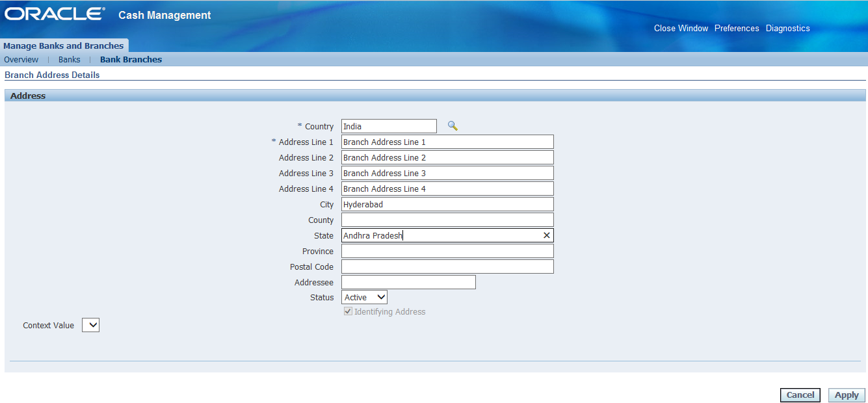This screenshot has width=868, height=403.
Task: Open the Diagnostics link
Action: [x=787, y=29]
